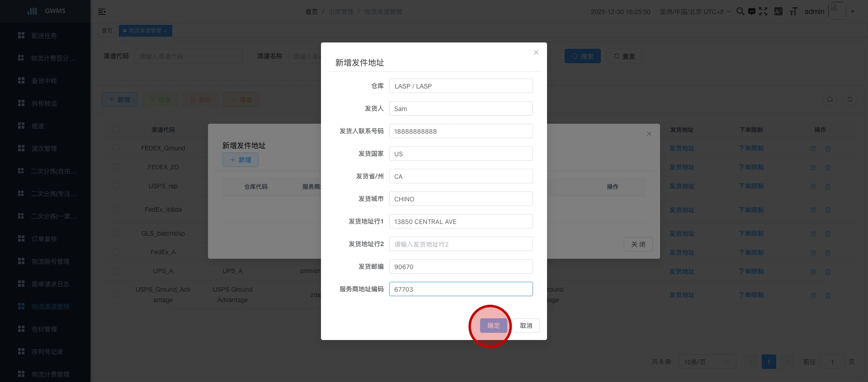Screen dimensions: 868x382
Task: Open 下单限制 link in FEDEX_2D row
Action: click(751, 167)
